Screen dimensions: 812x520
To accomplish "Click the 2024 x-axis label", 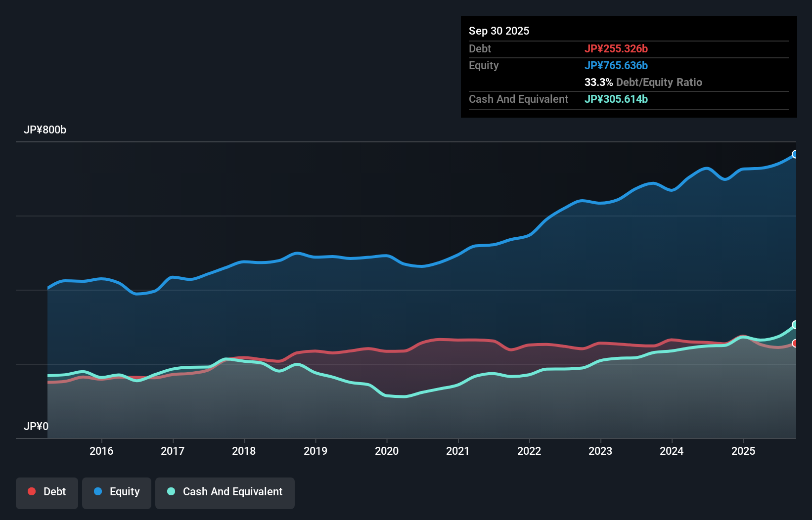I will pyautogui.click(x=672, y=451).
